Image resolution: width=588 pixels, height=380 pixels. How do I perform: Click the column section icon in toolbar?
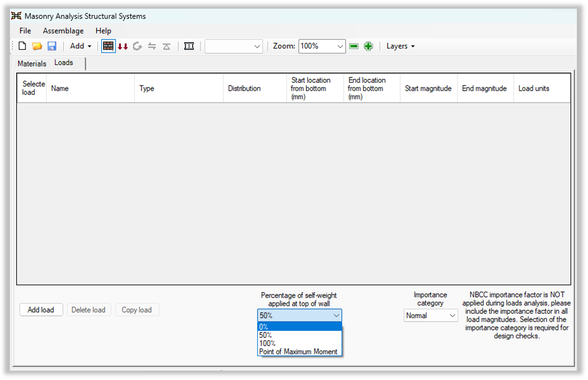click(x=189, y=46)
